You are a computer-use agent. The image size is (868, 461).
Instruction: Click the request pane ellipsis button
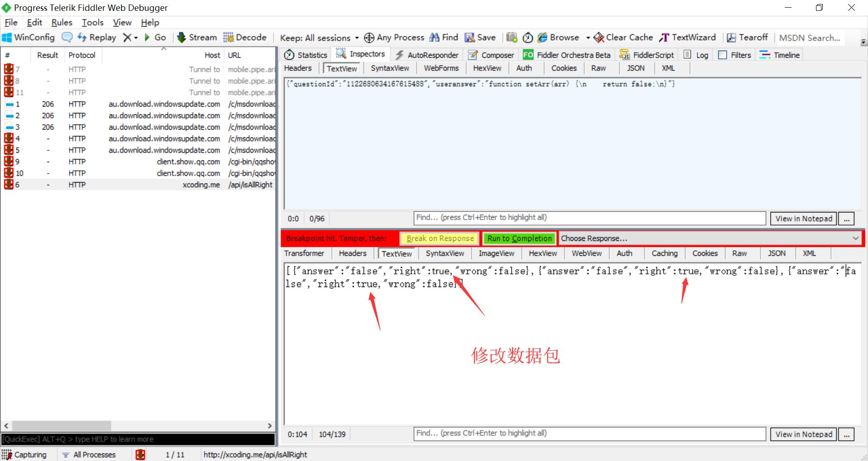[846, 219]
